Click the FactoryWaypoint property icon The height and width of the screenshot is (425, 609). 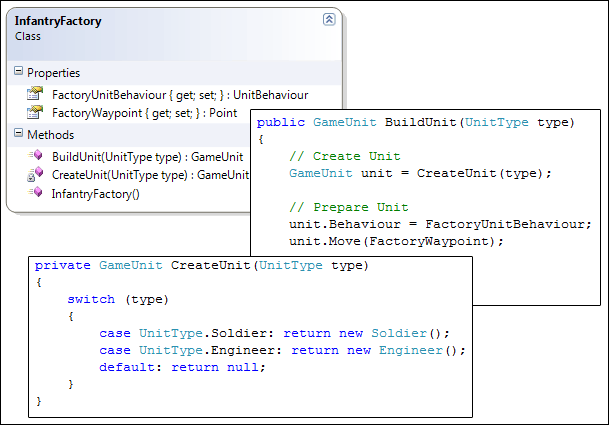35,112
